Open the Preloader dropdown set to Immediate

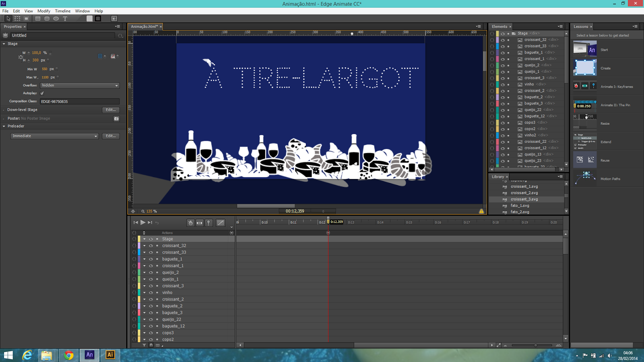pos(54,136)
